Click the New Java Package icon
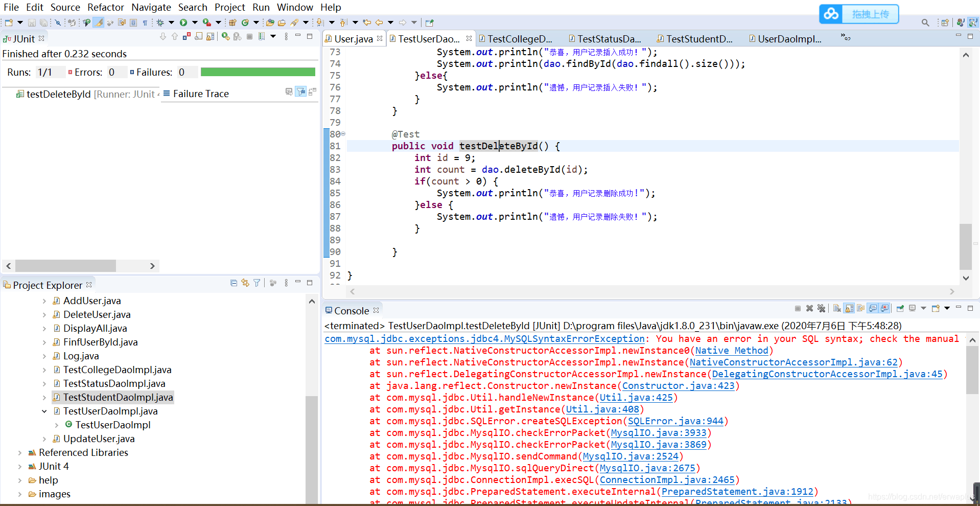Image resolution: width=980 pixels, height=506 pixels. (x=232, y=22)
